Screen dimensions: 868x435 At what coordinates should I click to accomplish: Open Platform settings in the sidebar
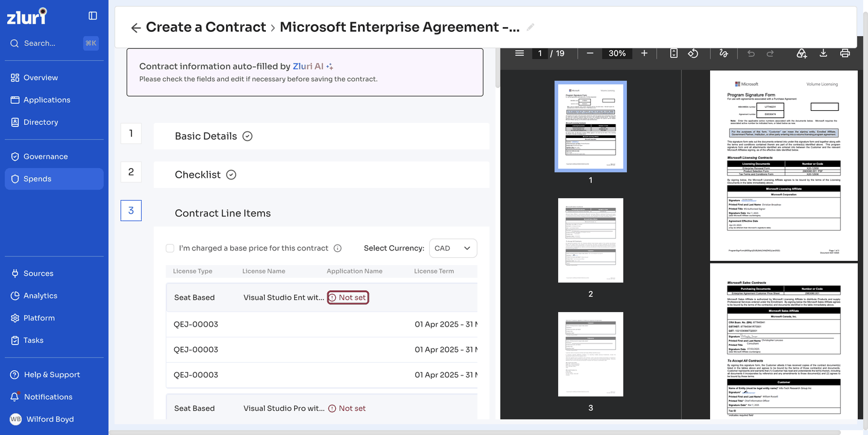tap(54, 318)
